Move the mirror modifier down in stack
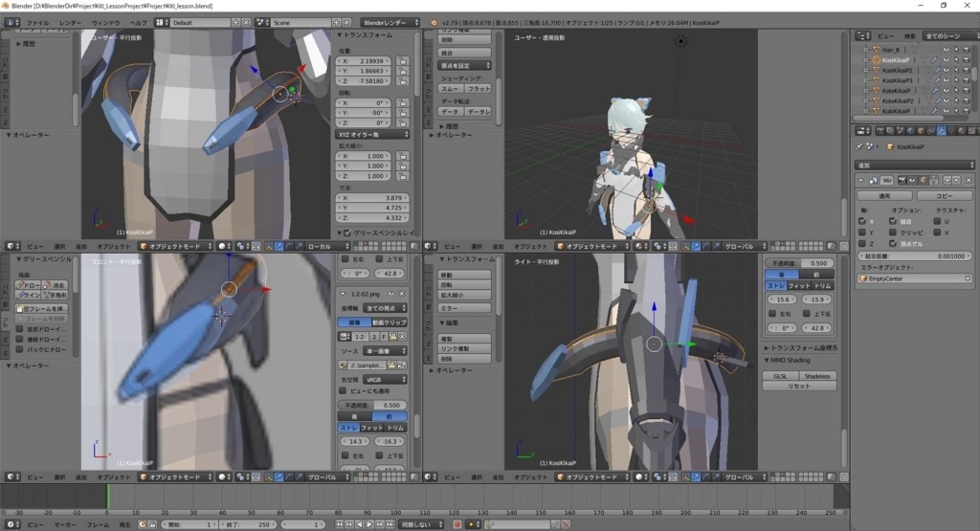This screenshot has height=531, width=980. coord(957,181)
